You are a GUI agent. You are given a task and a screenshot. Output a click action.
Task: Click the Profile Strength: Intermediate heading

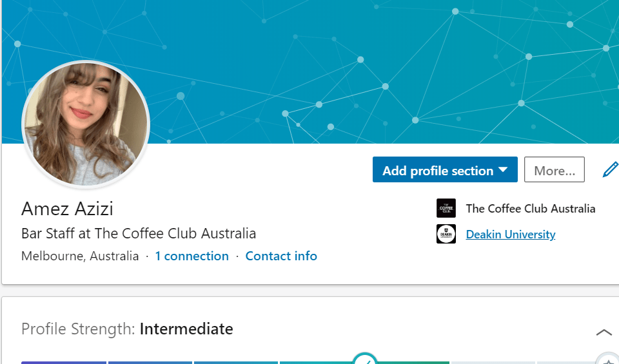click(127, 329)
